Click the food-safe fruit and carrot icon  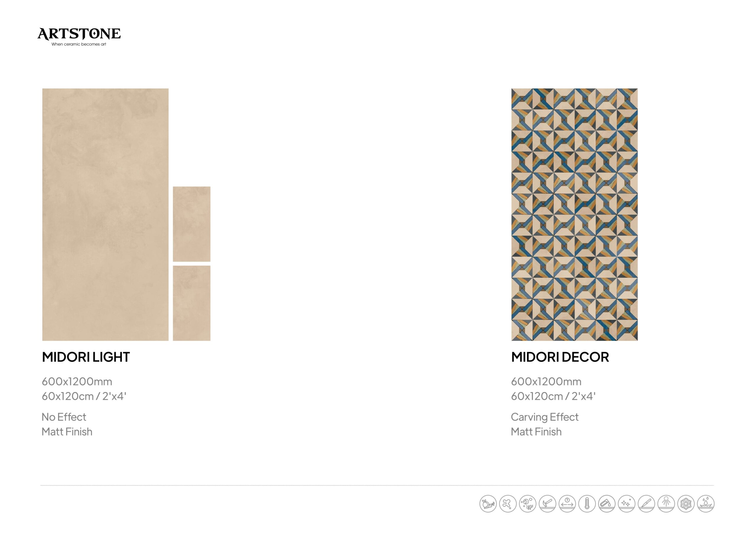point(488,503)
